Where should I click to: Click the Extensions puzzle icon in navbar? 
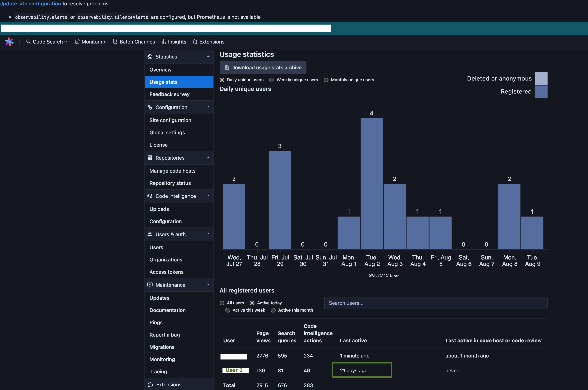(195, 42)
